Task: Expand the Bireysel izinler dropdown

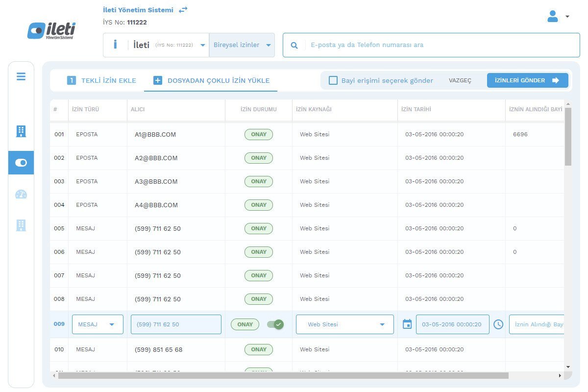Action: (x=242, y=45)
